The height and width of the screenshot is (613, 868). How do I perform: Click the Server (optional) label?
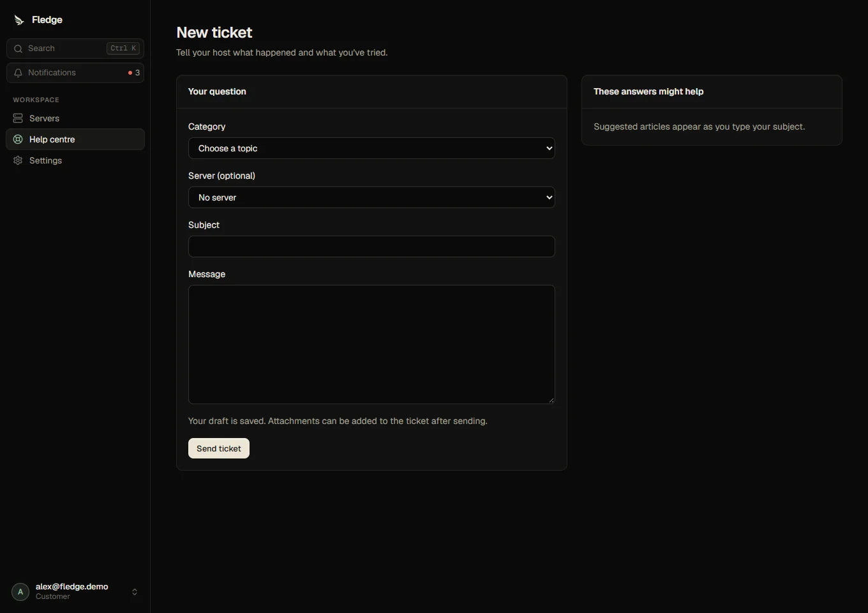(221, 176)
